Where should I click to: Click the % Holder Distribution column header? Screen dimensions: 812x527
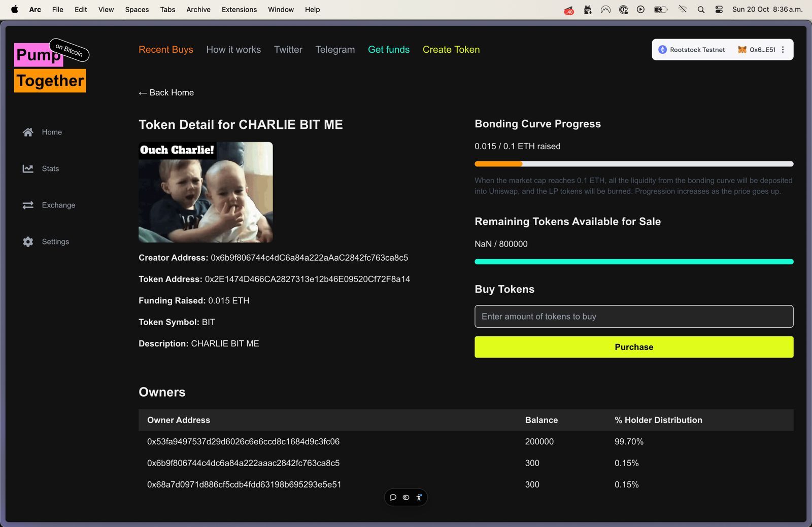[658, 420]
